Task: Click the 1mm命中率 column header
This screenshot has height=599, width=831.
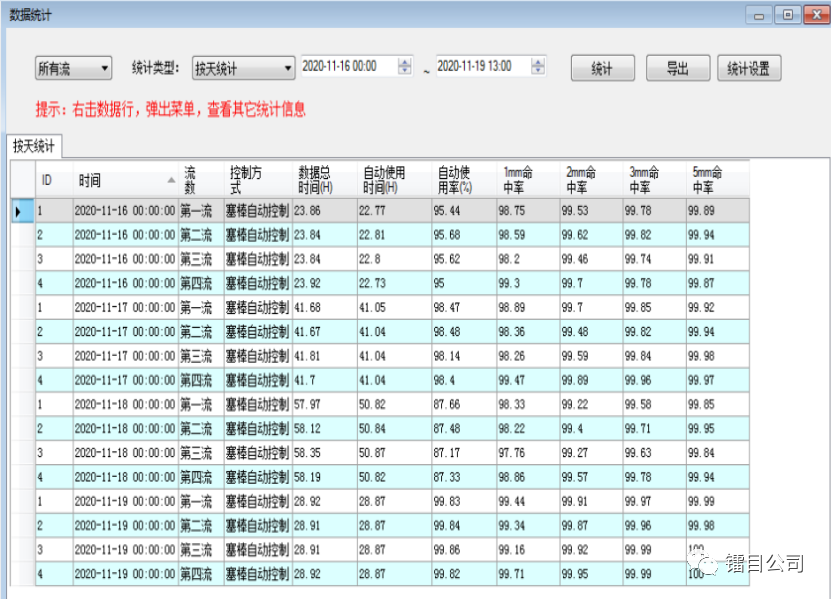Action: pos(527,180)
